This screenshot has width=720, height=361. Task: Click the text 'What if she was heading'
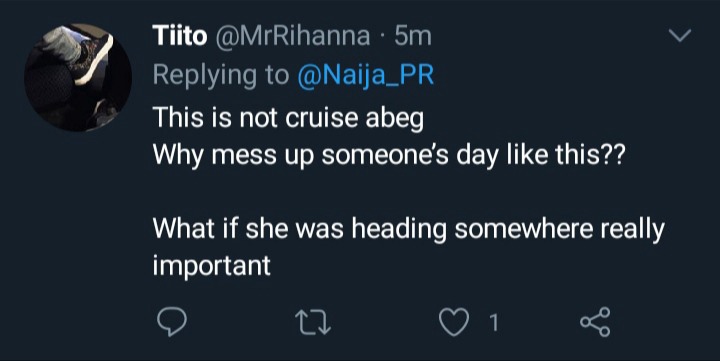[299, 229]
